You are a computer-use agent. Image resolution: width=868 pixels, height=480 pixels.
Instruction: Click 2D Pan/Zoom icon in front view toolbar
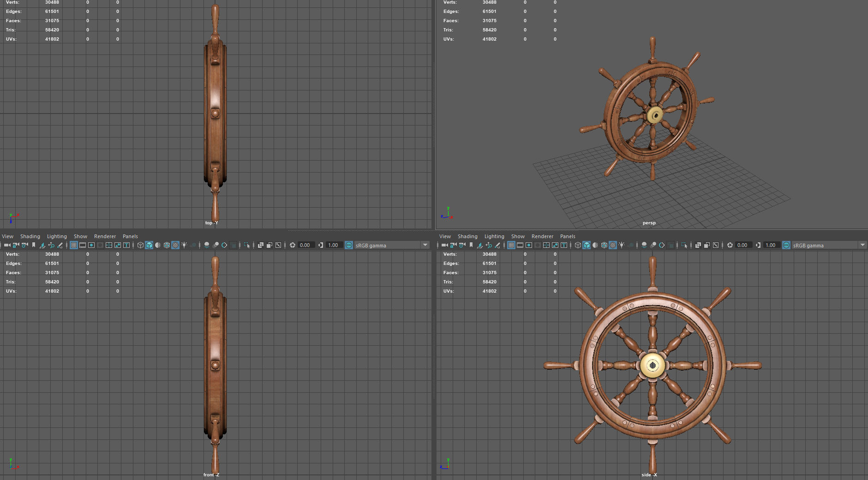pos(51,245)
